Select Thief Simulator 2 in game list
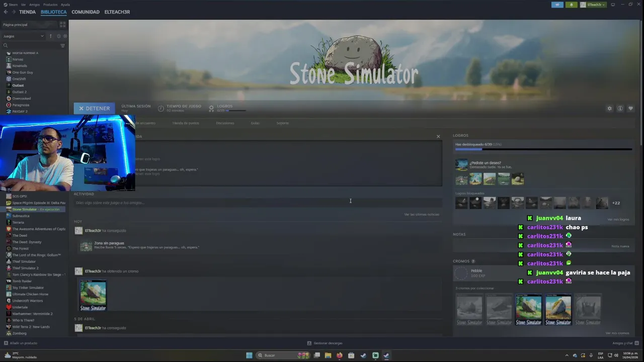Viewport: 644px width, 362px height. pyautogui.click(x=25, y=268)
